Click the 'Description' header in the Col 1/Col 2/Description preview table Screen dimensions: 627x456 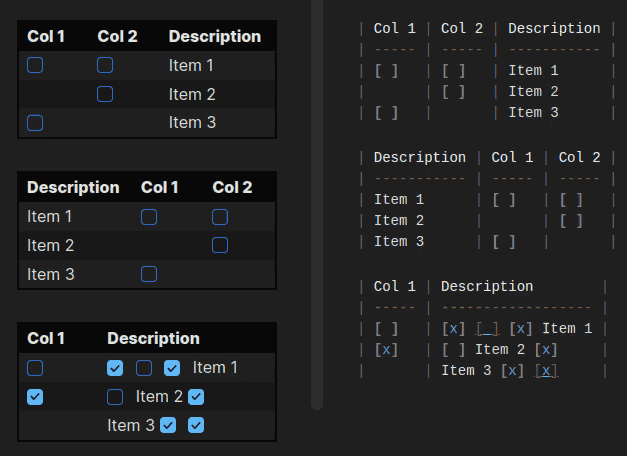tap(215, 36)
